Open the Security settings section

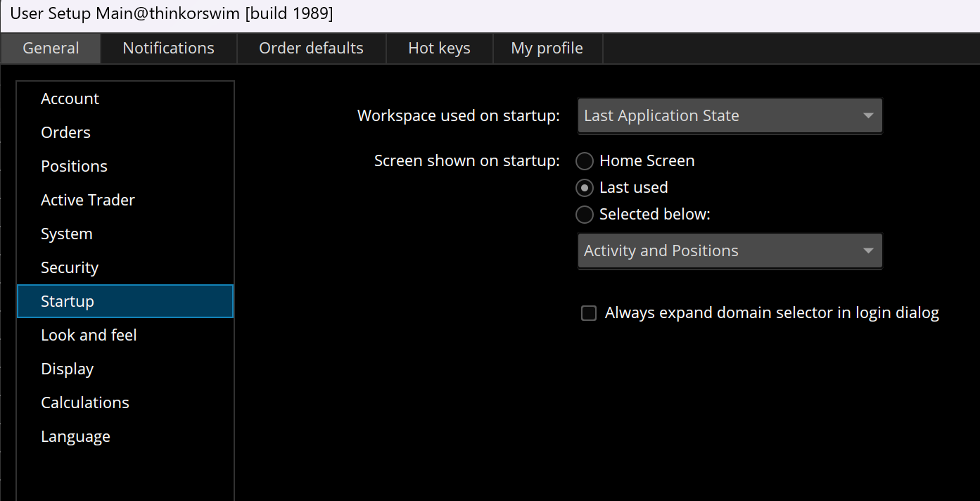[x=70, y=268]
